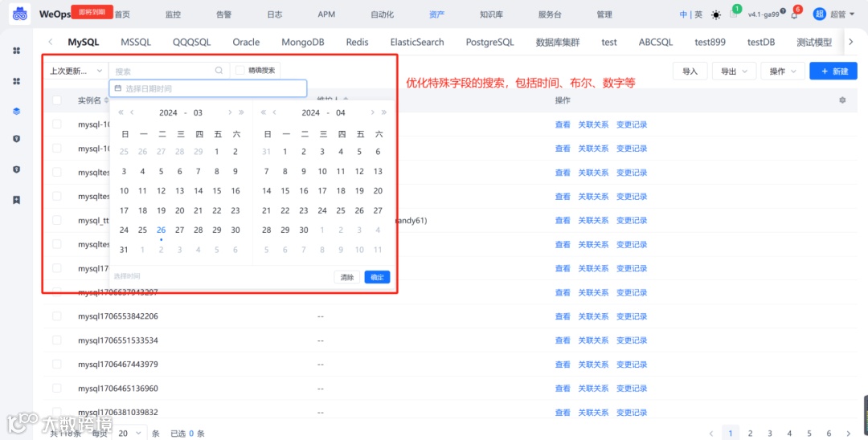
Task: Select the layers stack sidebar icon
Action: [x=17, y=111]
